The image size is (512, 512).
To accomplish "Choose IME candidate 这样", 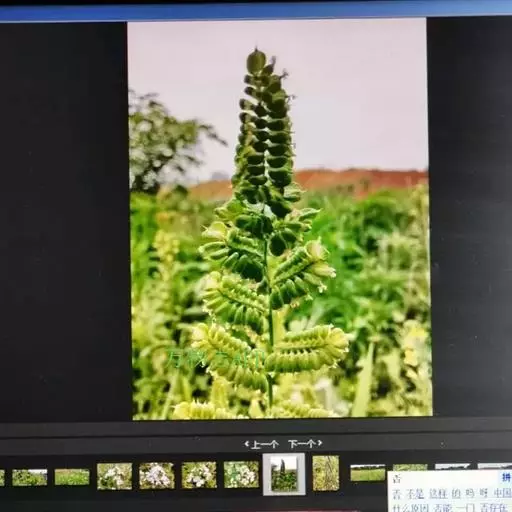I will 437,493.
